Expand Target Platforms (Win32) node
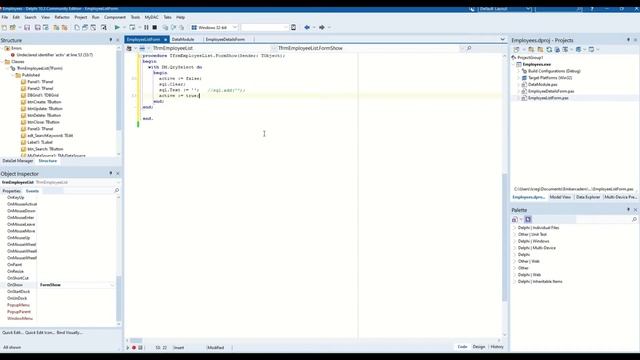 click(x=519, y=78)
